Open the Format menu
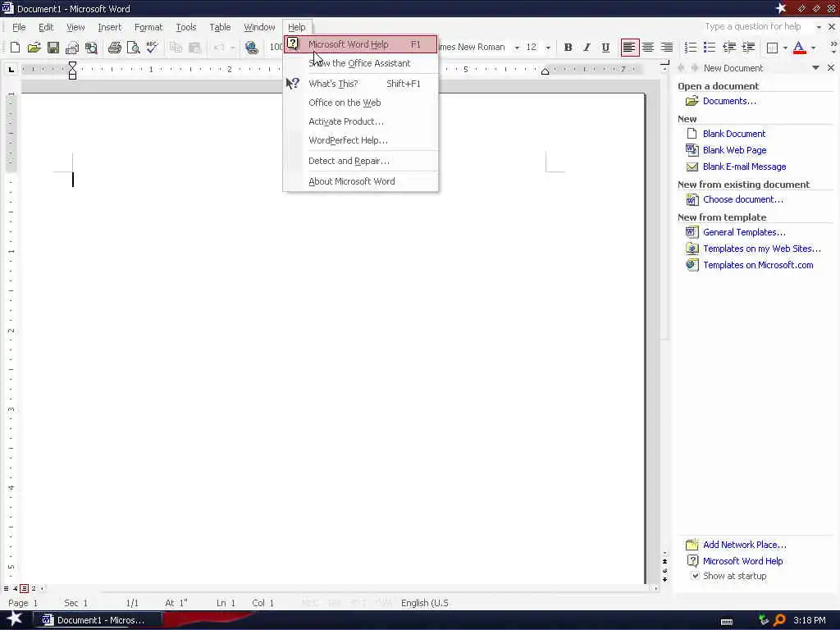 coord(148,27)
